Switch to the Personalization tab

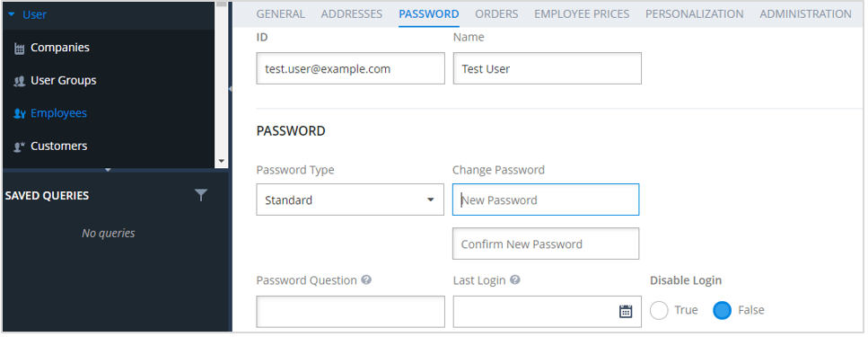coord(695,13)
